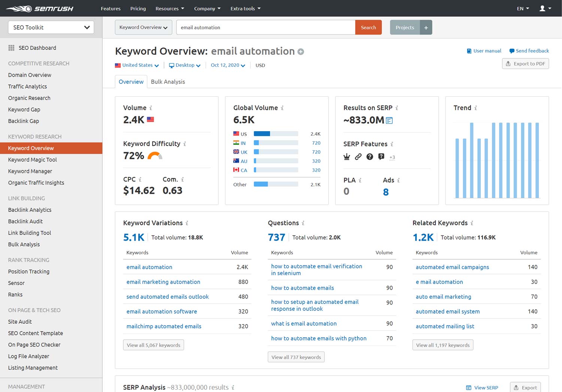Open the United States country selector
Image resolution: width=562 pixels, height=392 pixels.
coord(137,65)
